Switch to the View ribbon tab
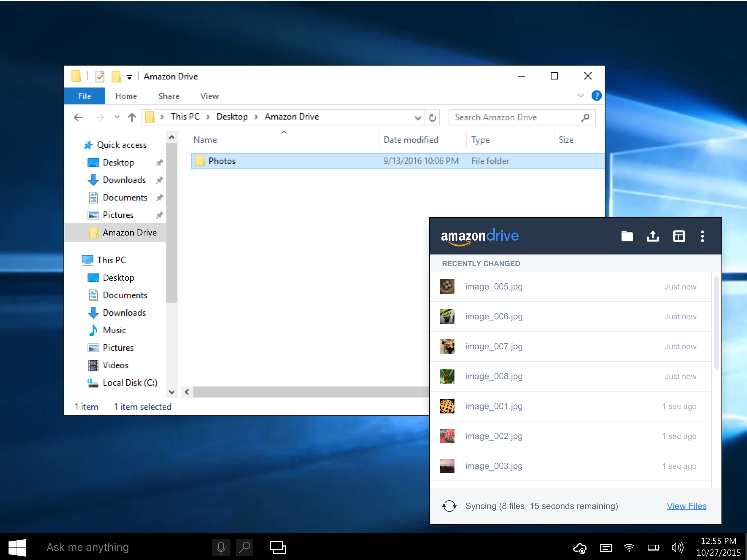Image resolution: width=747 pixels, height=560 pixels. pyautogui.click(x=209, y=96)
